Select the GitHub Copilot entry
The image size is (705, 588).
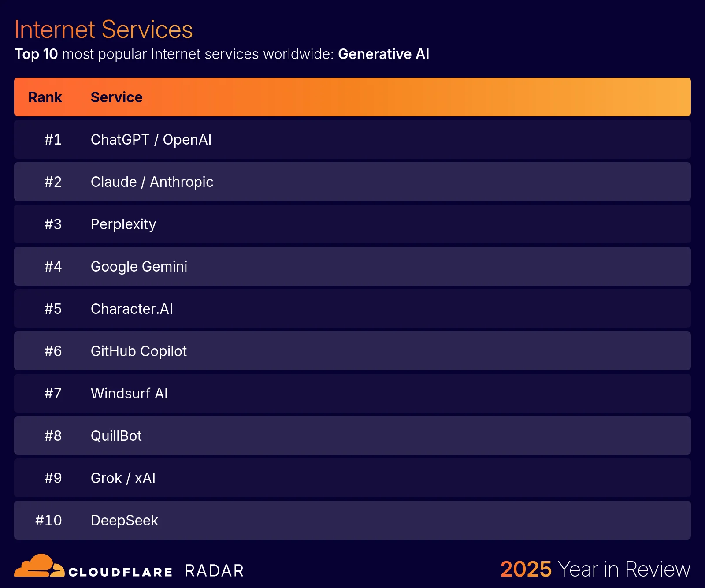(139, 351)
